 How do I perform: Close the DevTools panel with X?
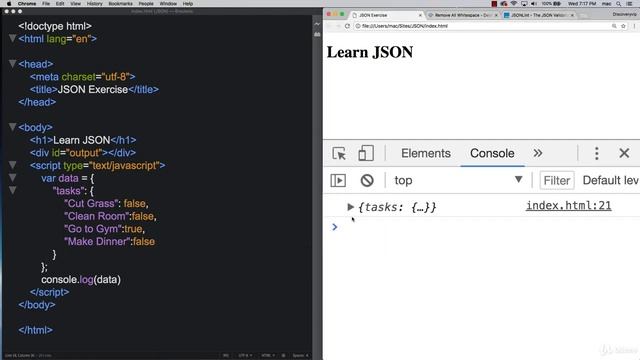pyautogui.click(x=624, y=153)
